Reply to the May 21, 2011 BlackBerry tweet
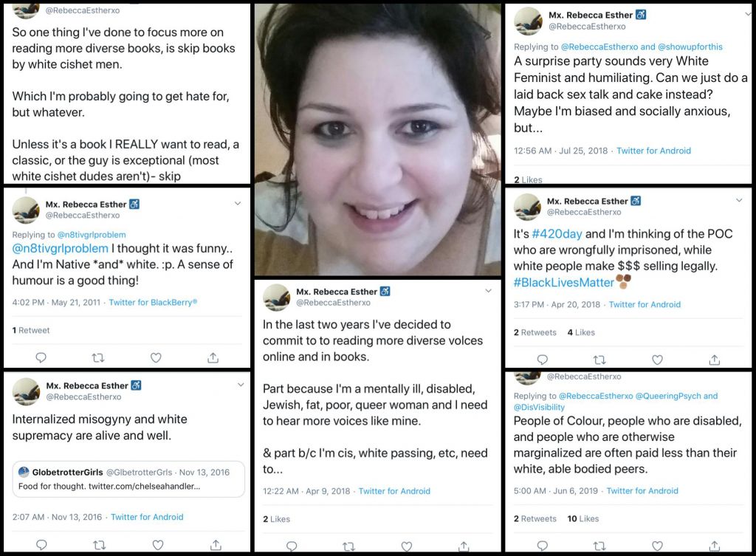The image size is (756, 556). [41, 357]
